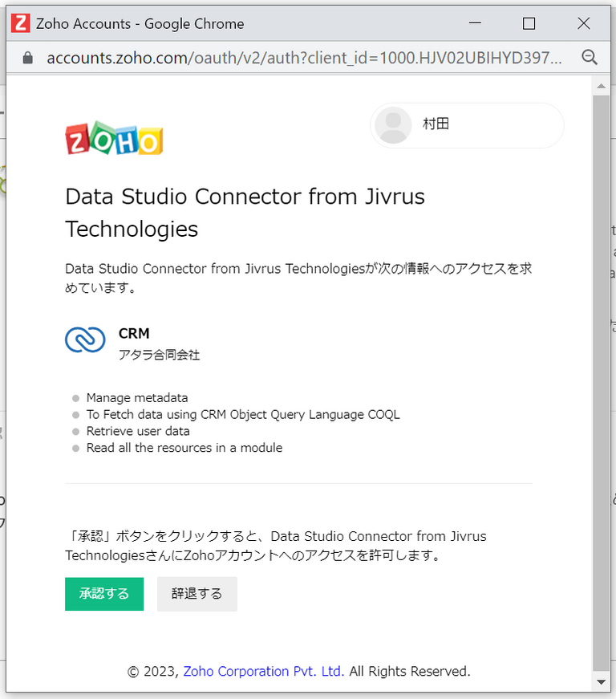
Task: Click the accounts.zoho.com URL address field
Action: [304, 58]
